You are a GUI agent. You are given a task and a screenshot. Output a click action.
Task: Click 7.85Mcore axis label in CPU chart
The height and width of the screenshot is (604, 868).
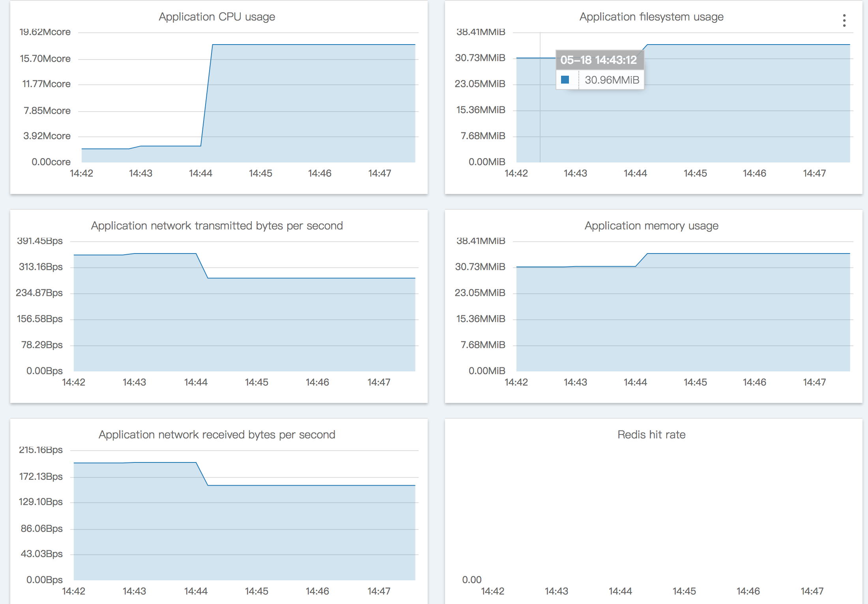(x=47, y=111)
